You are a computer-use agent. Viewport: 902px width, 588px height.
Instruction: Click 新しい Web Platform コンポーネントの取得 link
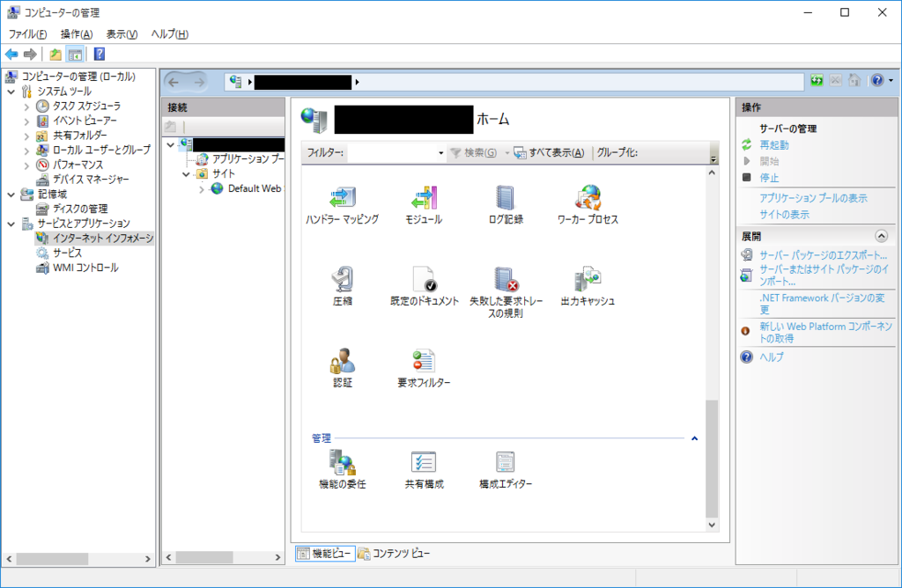tap(825, 332)
